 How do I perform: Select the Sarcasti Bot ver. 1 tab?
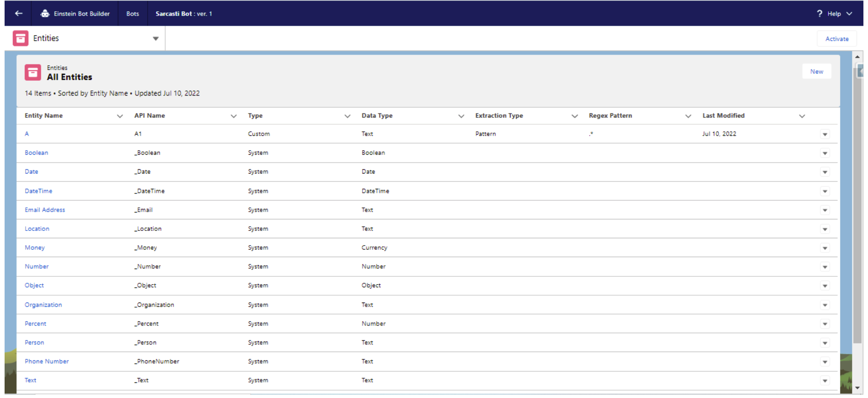point(184,13)
